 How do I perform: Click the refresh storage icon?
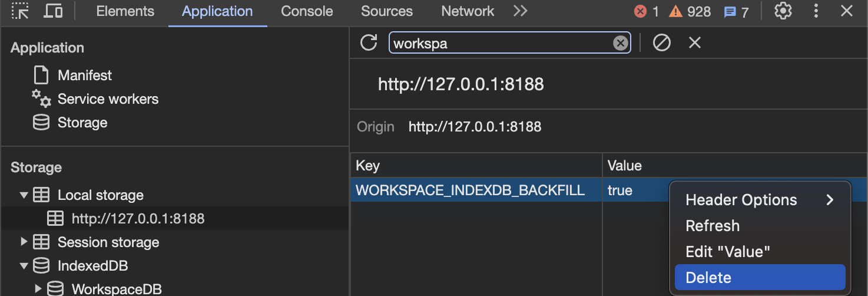tap(369, 42)
